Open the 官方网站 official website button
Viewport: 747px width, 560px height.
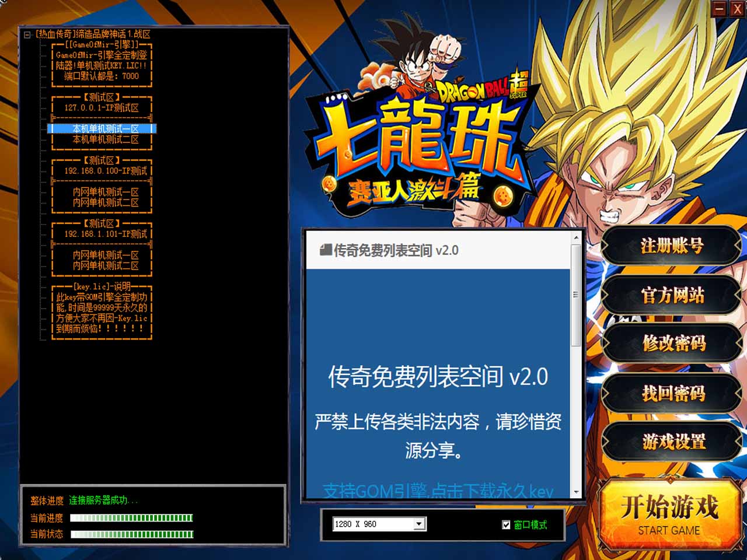pos(672,295)
